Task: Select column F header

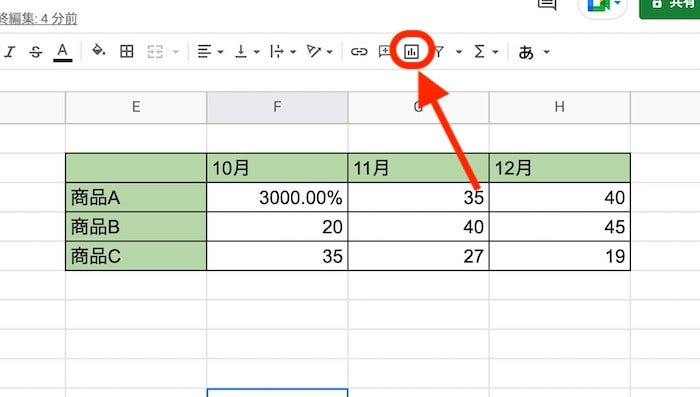Action: (x=277, y=107)
